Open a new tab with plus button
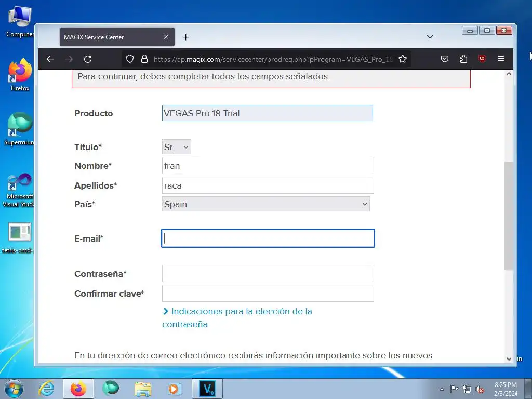The width and height of the screenshot is (532, 399). point(185,37)
